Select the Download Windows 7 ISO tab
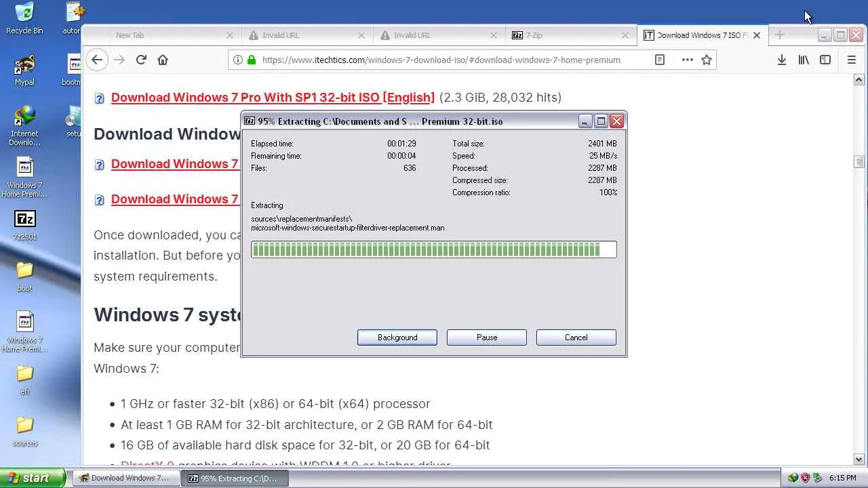 point(702,35)
